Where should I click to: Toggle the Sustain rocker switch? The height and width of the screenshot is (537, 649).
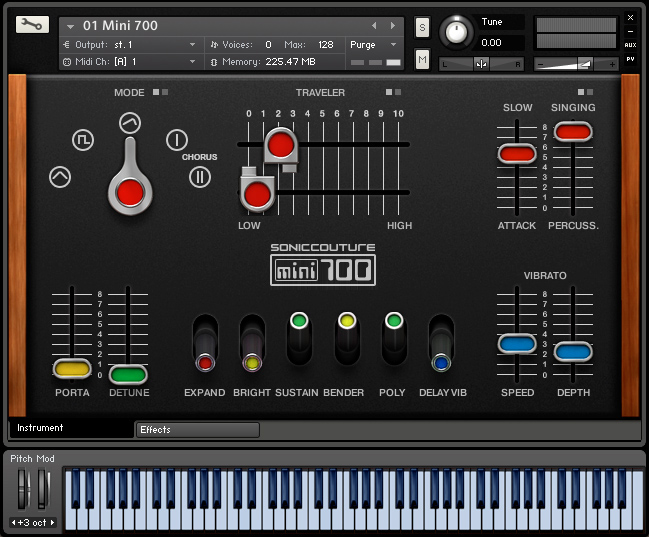pos(299,339)
